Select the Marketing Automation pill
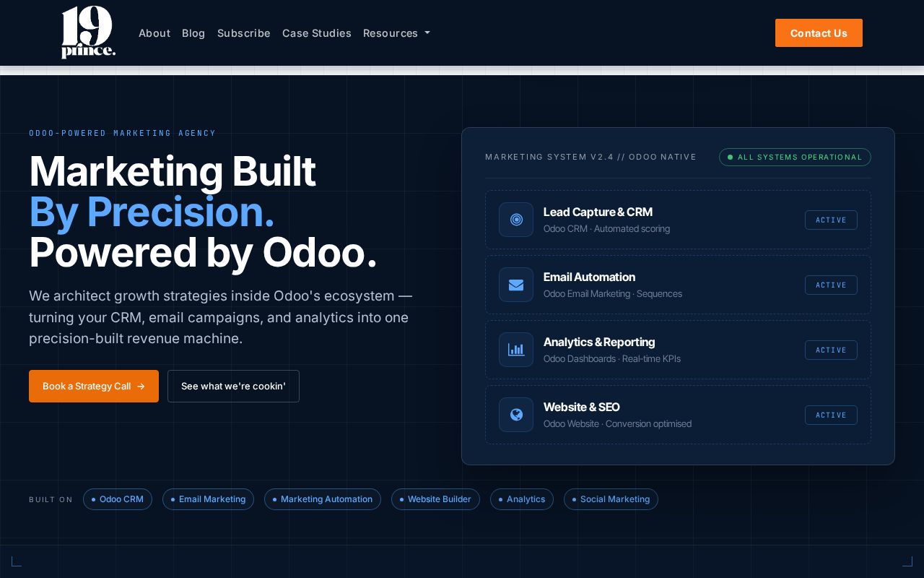 323,499
